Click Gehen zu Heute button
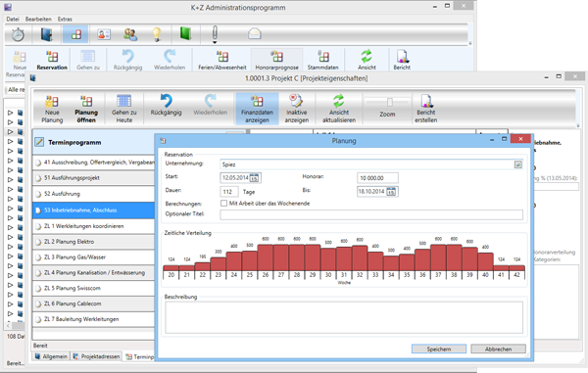Screen dimensions: 588x373 tap(124, 109)
